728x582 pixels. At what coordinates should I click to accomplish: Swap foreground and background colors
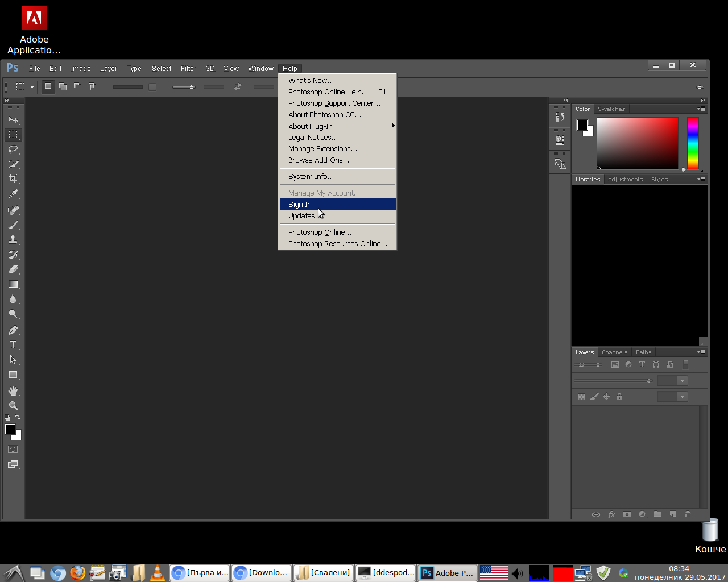(x=18, y=417)
